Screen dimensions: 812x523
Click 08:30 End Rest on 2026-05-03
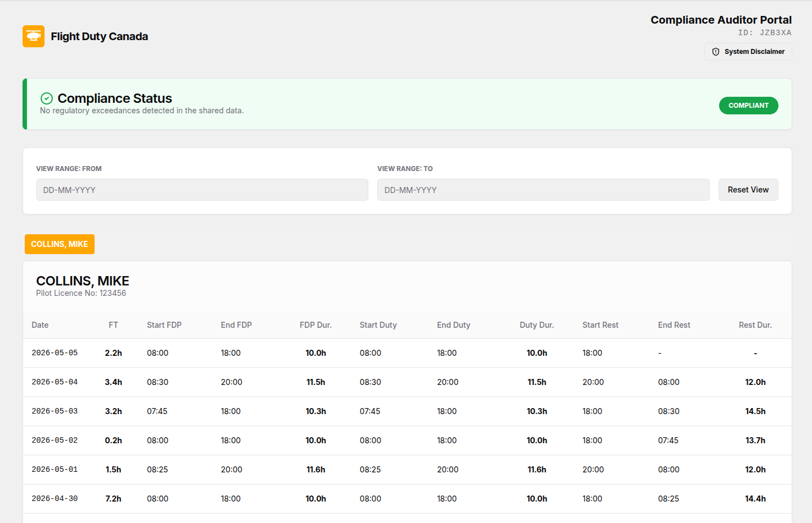coord(669,411)
